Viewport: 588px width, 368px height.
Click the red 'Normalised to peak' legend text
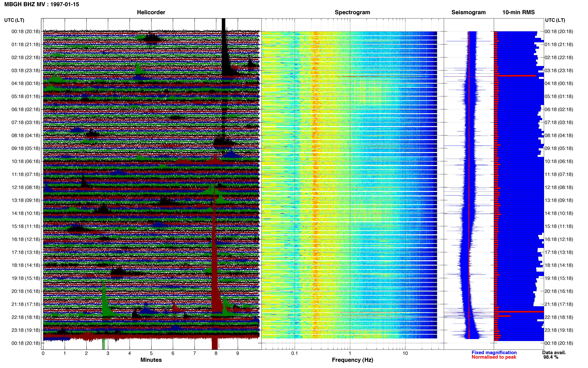coord(494,357)
